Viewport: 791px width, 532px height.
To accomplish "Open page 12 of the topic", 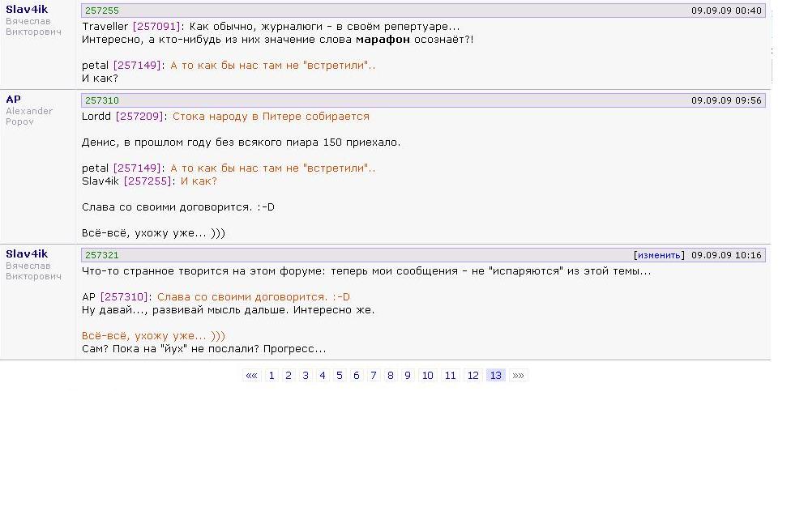I will tap(472, 376).
